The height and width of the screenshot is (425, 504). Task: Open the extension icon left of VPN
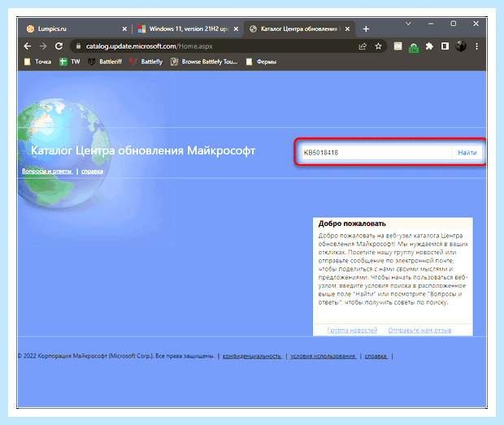point(398,46)
